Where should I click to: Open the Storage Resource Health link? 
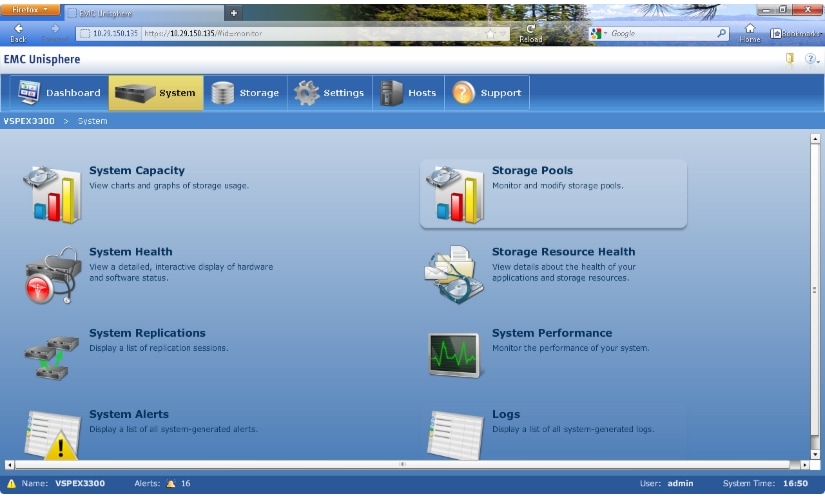[x=563, y=252]
